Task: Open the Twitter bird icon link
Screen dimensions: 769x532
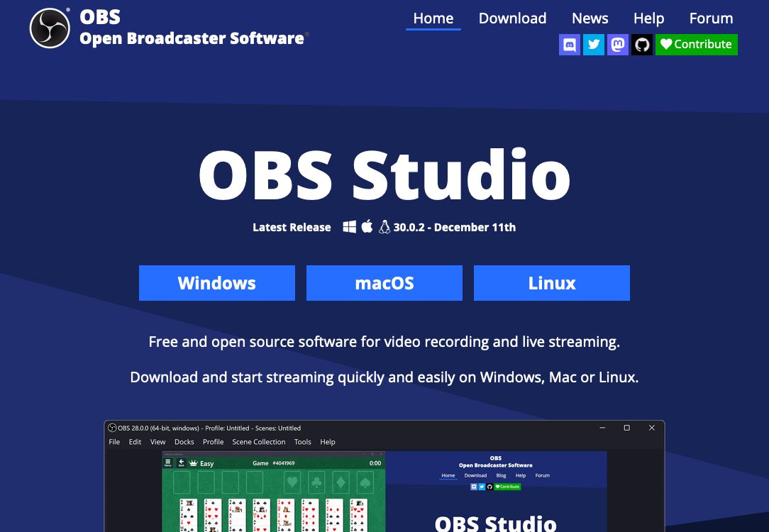Action: [x=594, y=45]
